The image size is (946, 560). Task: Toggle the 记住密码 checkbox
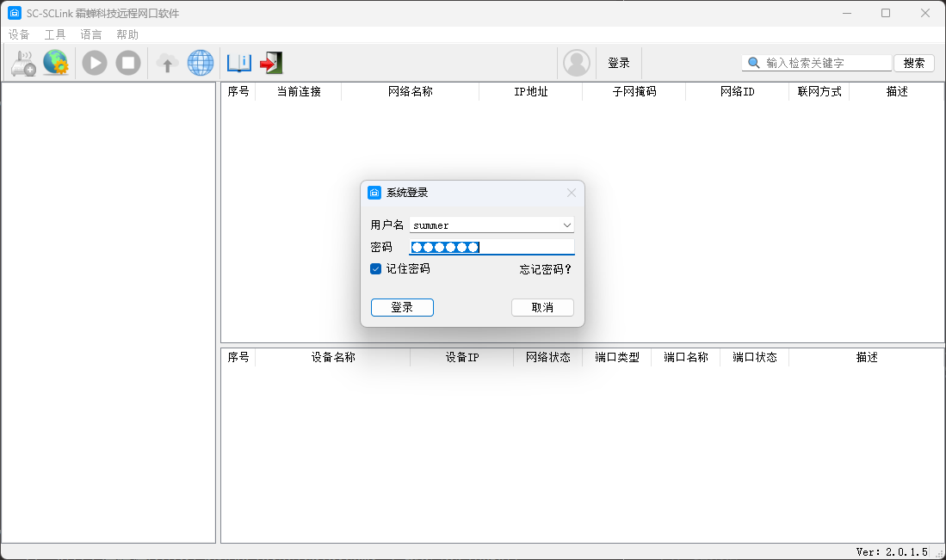376,268
